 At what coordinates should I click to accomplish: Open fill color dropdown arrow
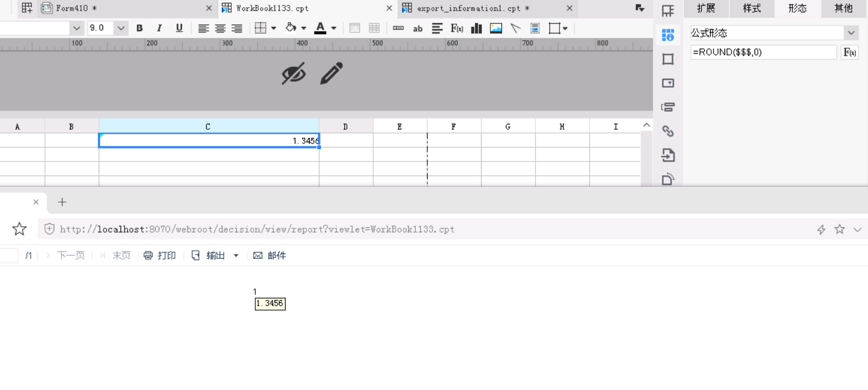pyautogui.click(x=304, y=28)
